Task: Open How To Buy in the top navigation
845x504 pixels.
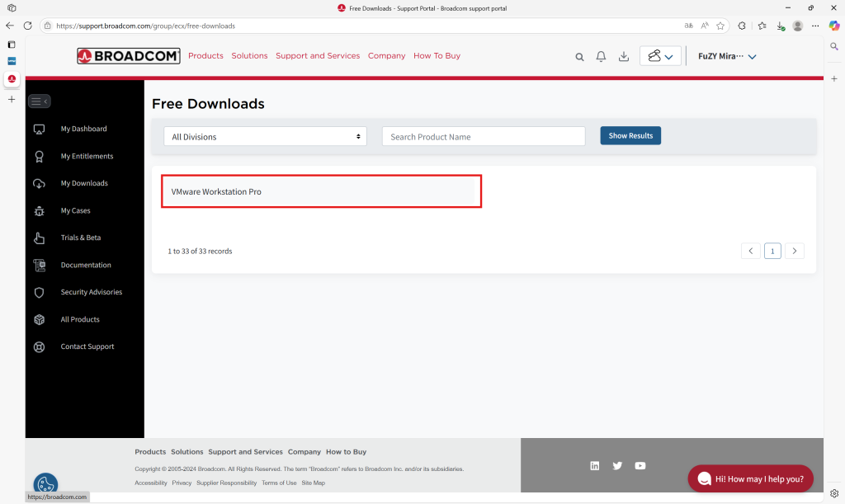Action: pos(437,55)
